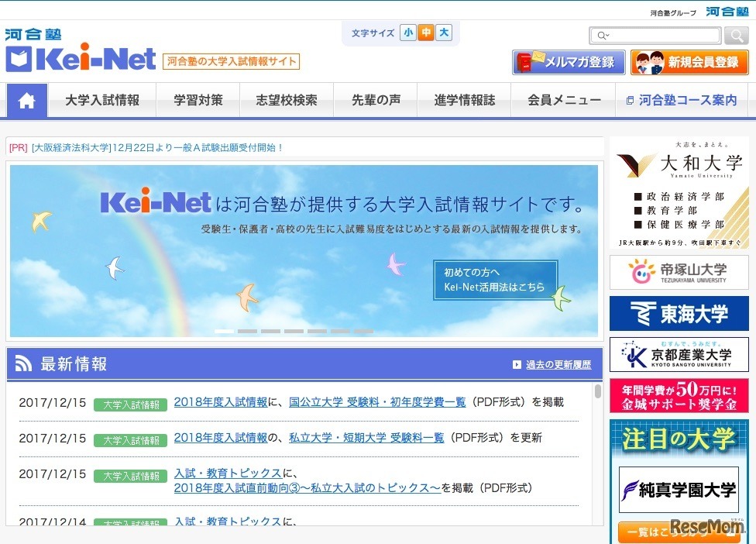Select the first carousel slide indicator
Screen dimensions: 756x544
point(224,332)
